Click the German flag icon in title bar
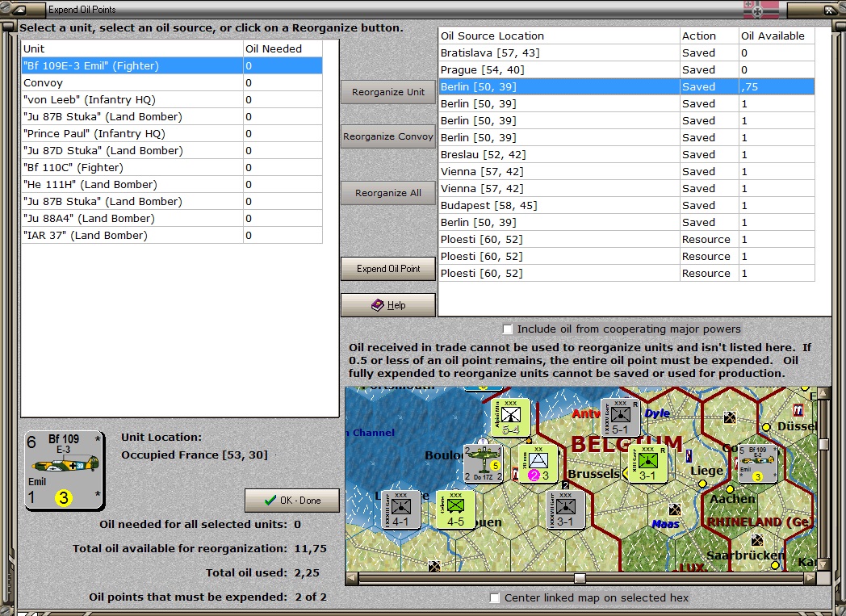846x616 pixels. [x=760, y=9]
